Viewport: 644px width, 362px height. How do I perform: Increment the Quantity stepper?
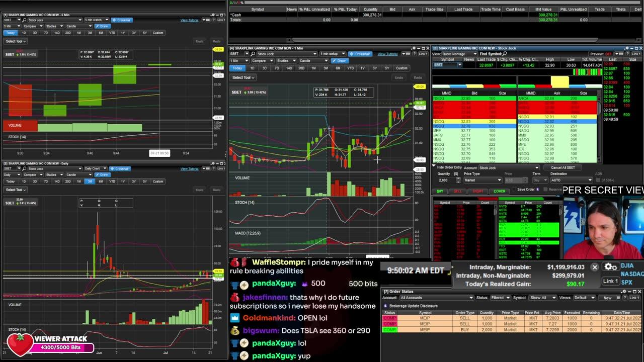click(458, 178)
